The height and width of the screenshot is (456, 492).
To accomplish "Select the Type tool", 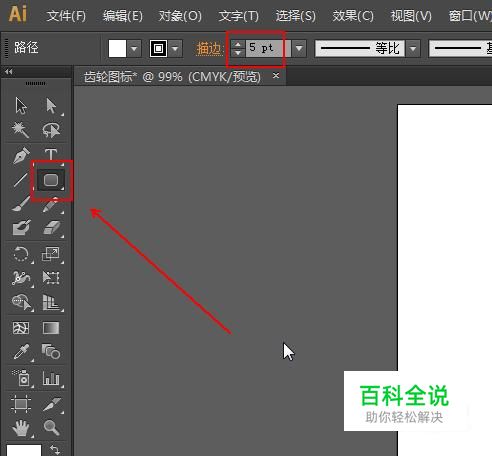I will [51, 155].
